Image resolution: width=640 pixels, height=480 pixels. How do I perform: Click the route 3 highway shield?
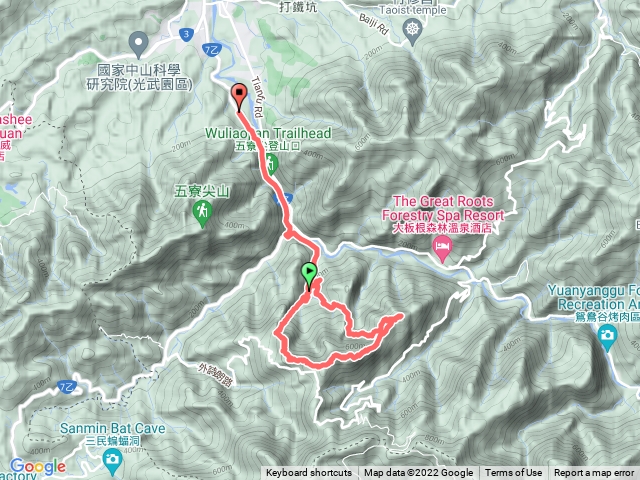(x=186, y=34)
